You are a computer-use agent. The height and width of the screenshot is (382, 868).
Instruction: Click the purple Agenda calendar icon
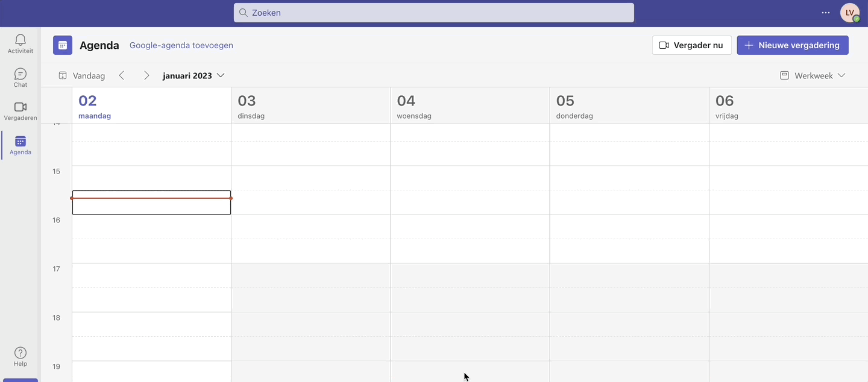coord(62,45)
